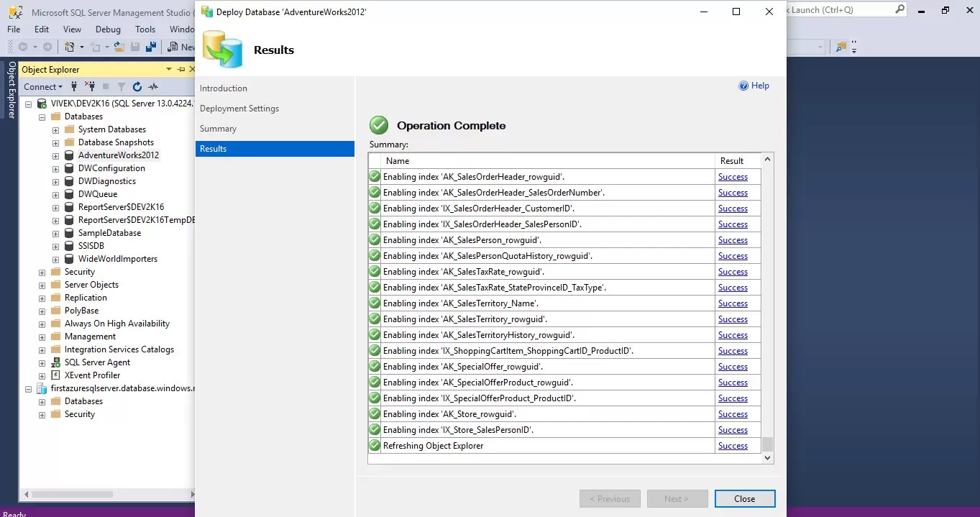Click the Quick Launch magnifier search icon
This screenshot has height=517, width=980.
[899, 9]
